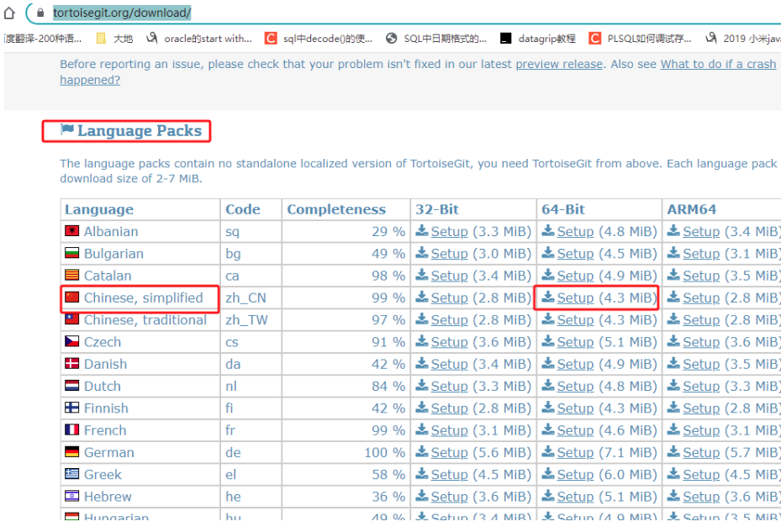Viewport: 781px width, 532px height.
Task: Click the Bulgarian flag icon
Action: [x=72, y=253]
